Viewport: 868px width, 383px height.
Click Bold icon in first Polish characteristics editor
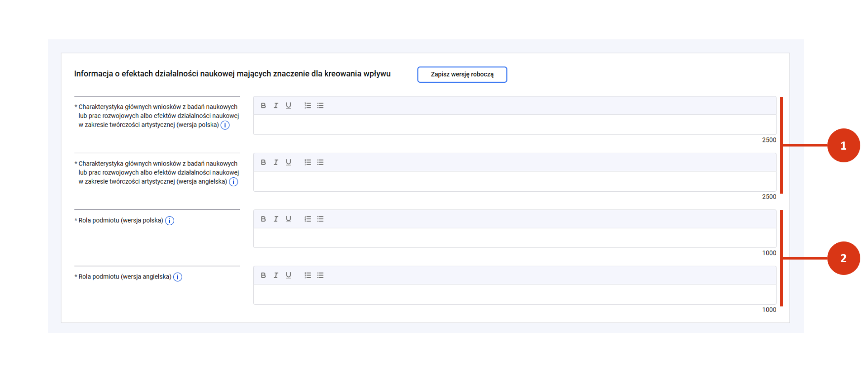263,105
